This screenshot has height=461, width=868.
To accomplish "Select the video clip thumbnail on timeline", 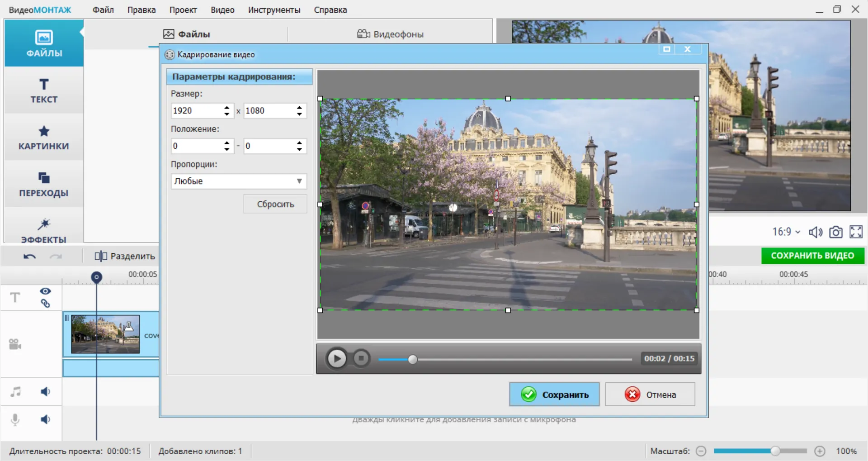I will (105, 334).
